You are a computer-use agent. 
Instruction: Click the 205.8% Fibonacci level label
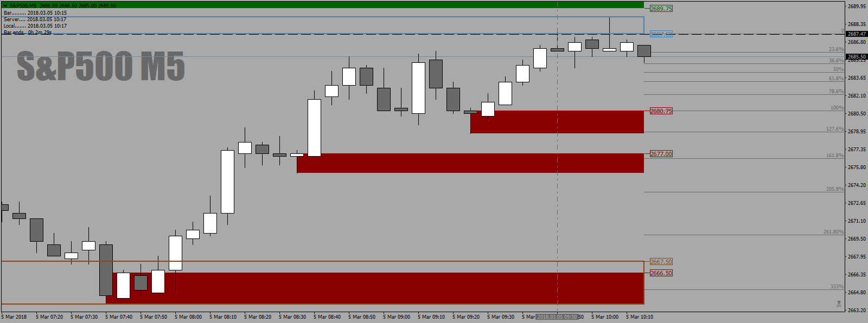coord(835,189)
